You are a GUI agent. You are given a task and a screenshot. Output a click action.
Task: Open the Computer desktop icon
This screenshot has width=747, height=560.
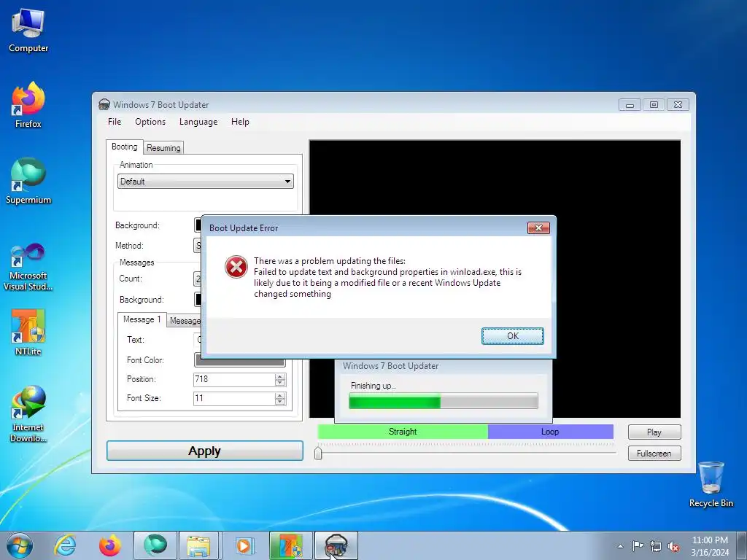click(28, 30)
